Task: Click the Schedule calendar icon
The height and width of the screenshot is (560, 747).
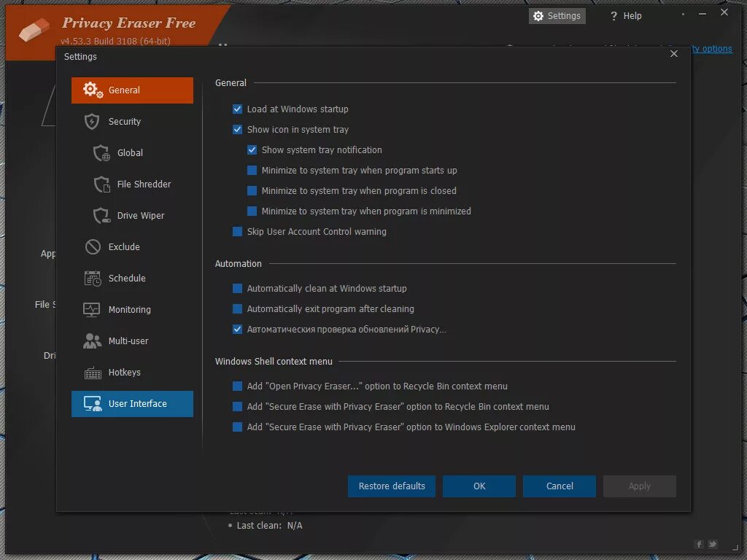Action: (x=93, y=278)
